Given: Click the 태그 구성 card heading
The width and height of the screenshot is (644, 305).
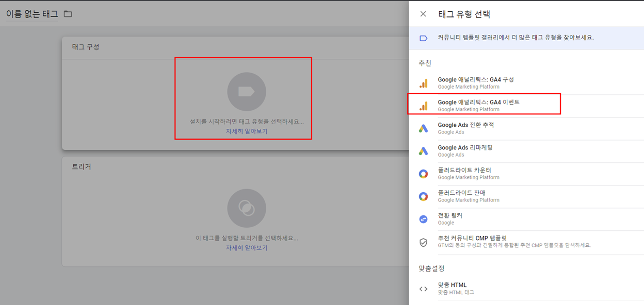Looking at the screenshot, I should tap(86, 47).
